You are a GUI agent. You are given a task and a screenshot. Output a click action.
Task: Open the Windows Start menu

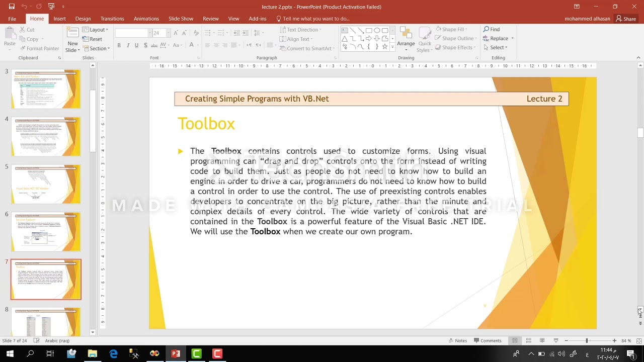(x=10, y=353)
